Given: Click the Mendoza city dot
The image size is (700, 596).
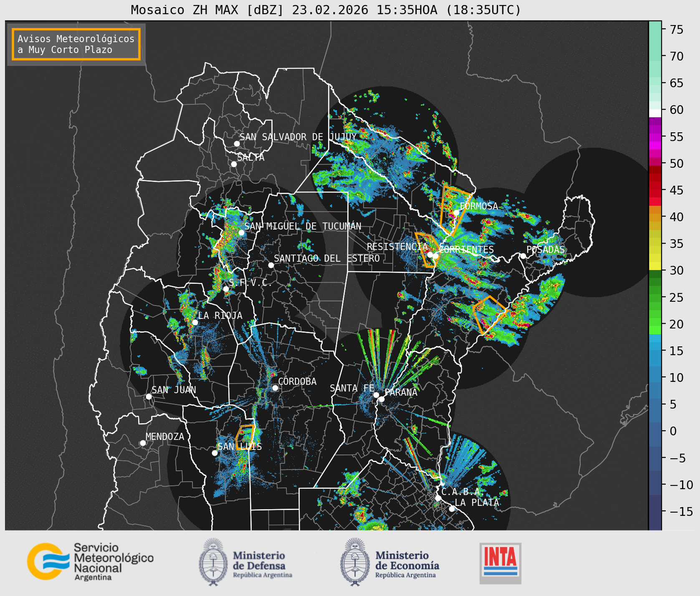Looking at the screenshot, I should pos(143,443).
